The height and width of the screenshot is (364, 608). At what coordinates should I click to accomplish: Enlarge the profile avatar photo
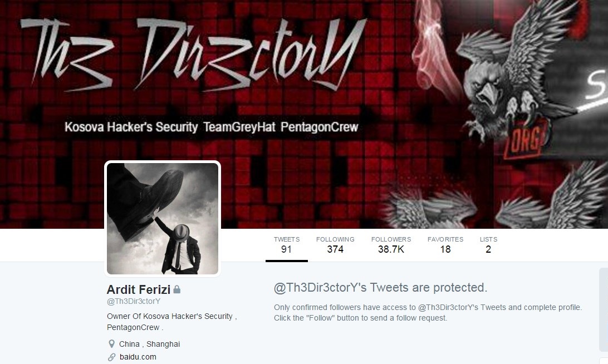tap(163, 219)
